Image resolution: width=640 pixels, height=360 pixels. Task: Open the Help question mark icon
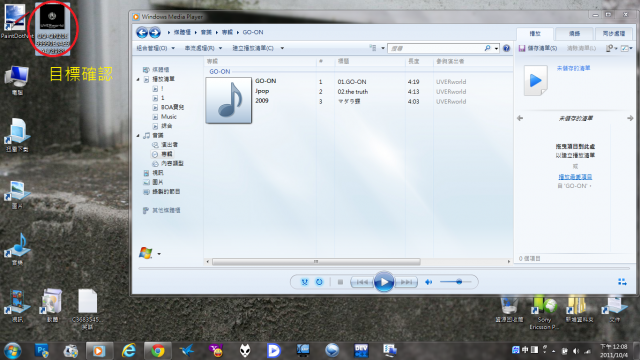507,48
